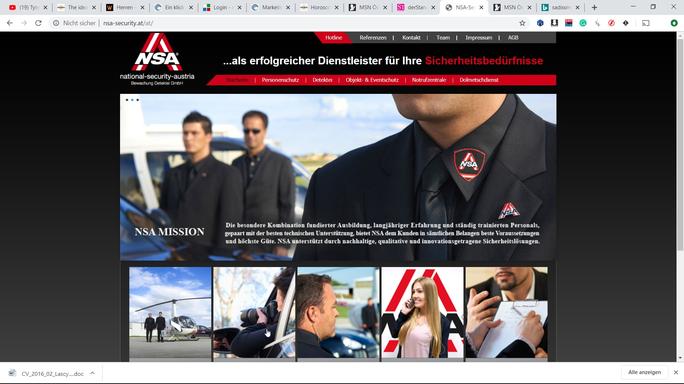Image resolution: width=684 pixels, height=384 pixels.
Task: Open the green profile avatar icon
Action: [674, 23]
